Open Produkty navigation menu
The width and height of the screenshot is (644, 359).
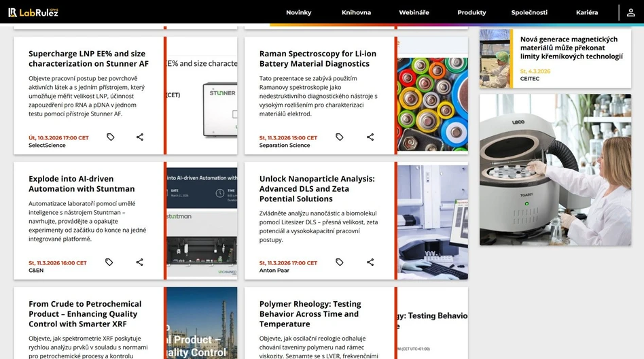point(471,12)
